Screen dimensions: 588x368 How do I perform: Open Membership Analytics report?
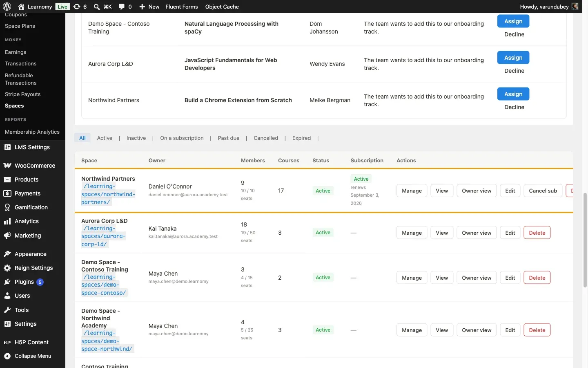(x=32, y=132)
